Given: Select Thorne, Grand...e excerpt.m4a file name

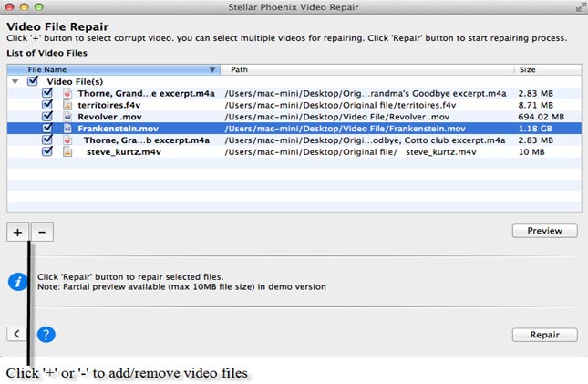Looking at the screenshot, I should (x=146, y=93).
